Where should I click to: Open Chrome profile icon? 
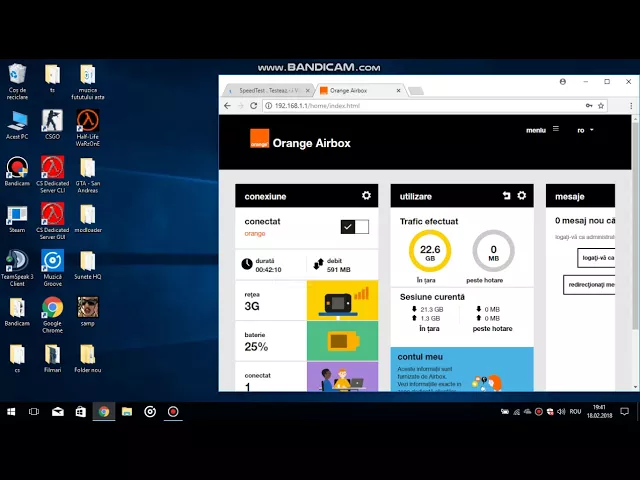[563, 82]
